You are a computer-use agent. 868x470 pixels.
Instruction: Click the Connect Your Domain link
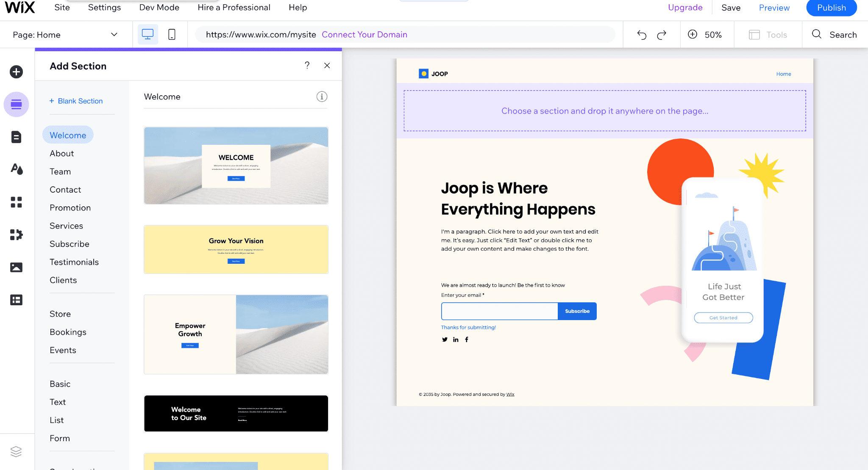[364, 34]
